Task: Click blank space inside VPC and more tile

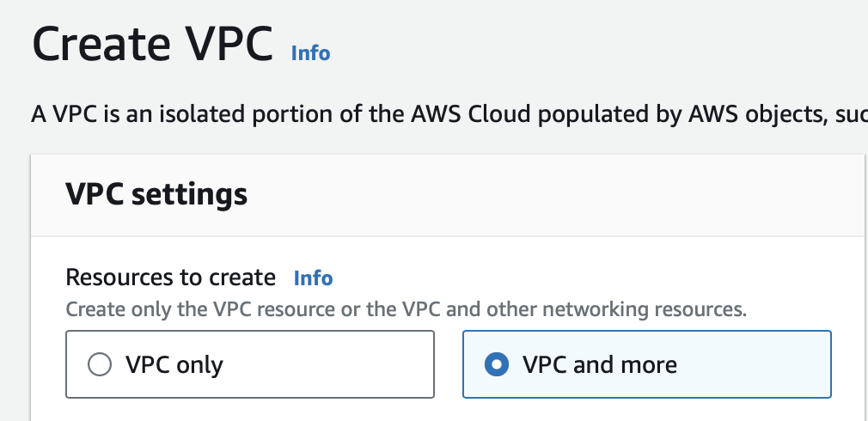Action: [x=756, y=364]
